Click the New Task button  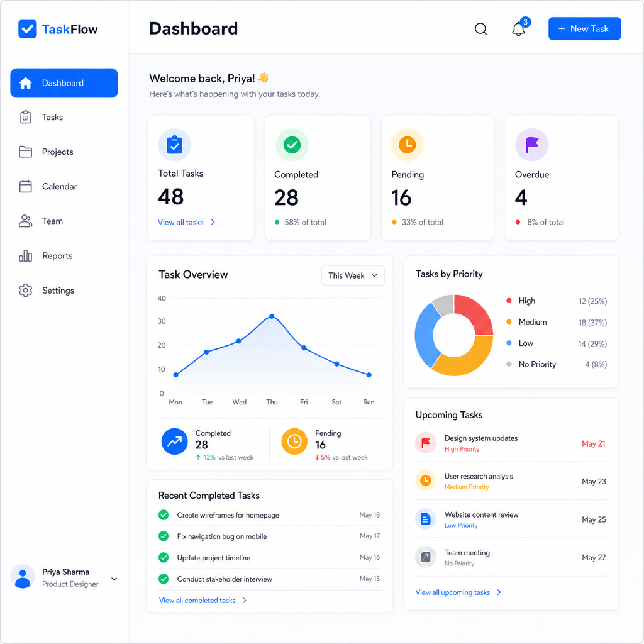point(584,29)
